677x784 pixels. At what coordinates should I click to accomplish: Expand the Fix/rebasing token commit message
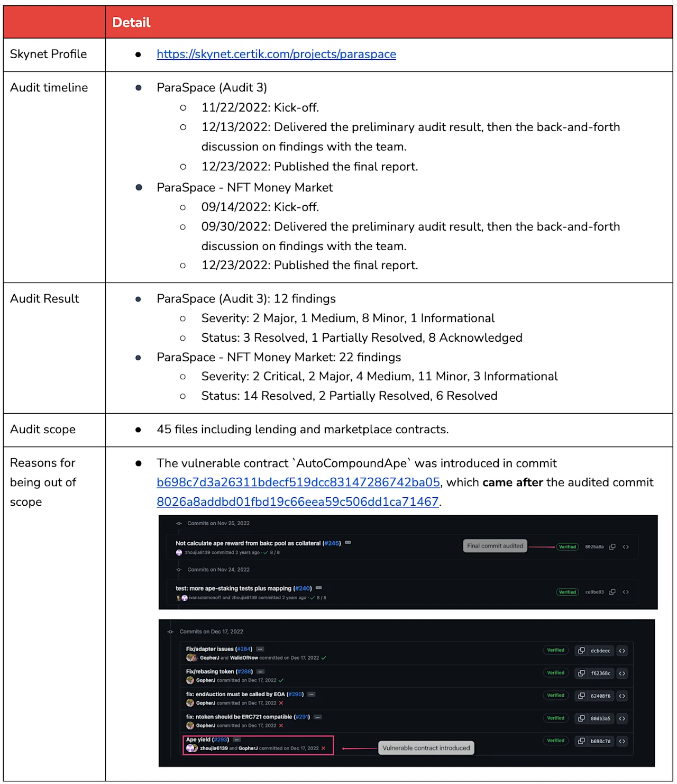coord(261,672)
